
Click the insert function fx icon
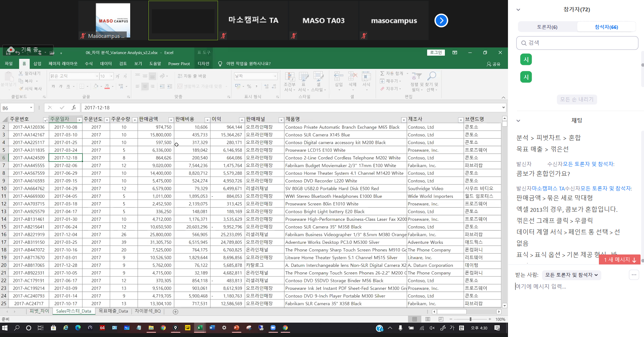(x=74, y=108)
